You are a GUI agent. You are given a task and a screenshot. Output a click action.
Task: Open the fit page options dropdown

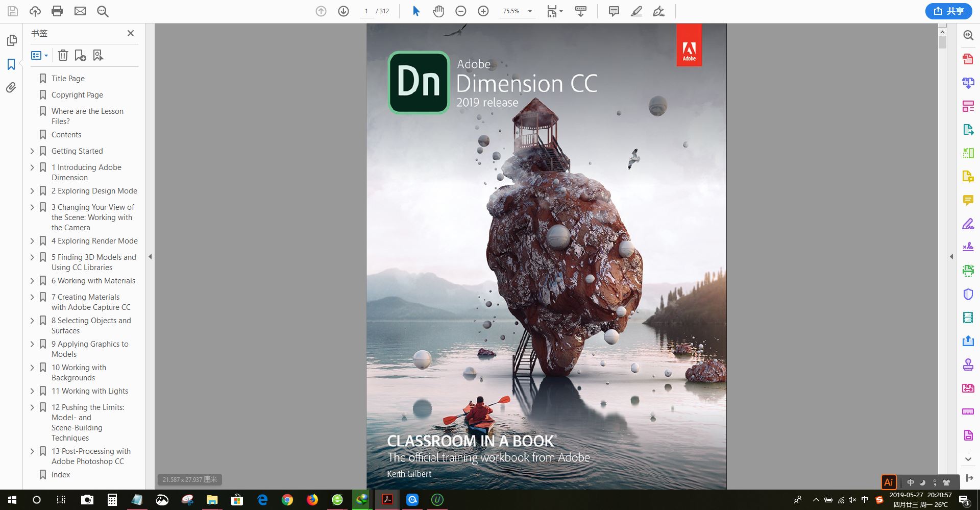point(555,11)
